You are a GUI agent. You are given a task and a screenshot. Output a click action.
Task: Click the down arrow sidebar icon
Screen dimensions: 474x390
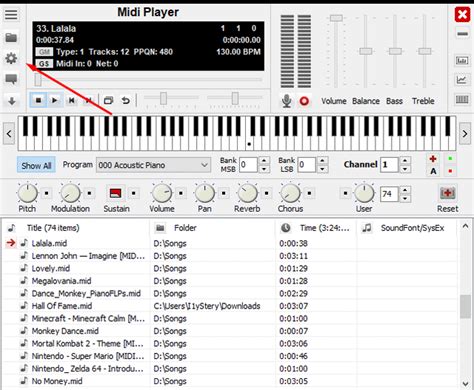12,101
